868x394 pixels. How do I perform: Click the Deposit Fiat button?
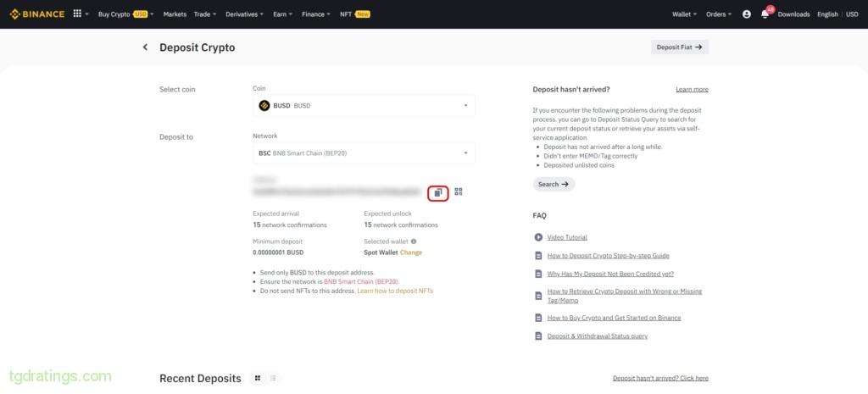coord(679,47)
